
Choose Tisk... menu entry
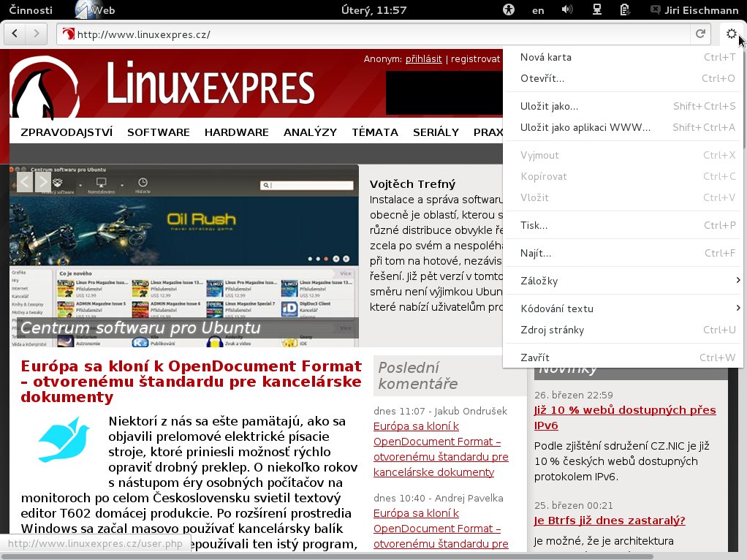click(x=623, y=225)
